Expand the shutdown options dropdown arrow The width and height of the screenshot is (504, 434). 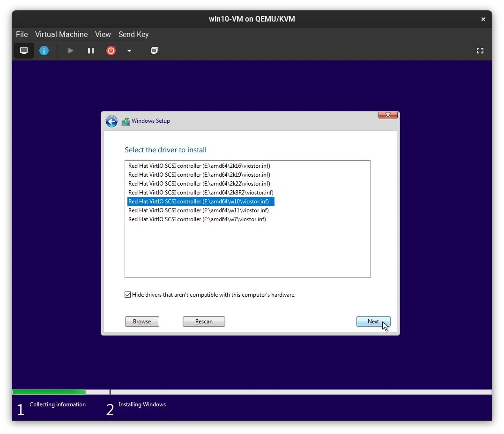click(129, 51)
